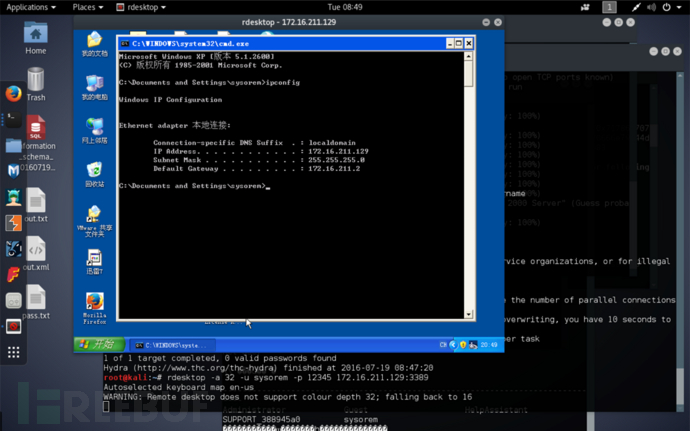Open the My Documents icon on XP desktop
Screen dimensions: 690x431
coord(95,44)
